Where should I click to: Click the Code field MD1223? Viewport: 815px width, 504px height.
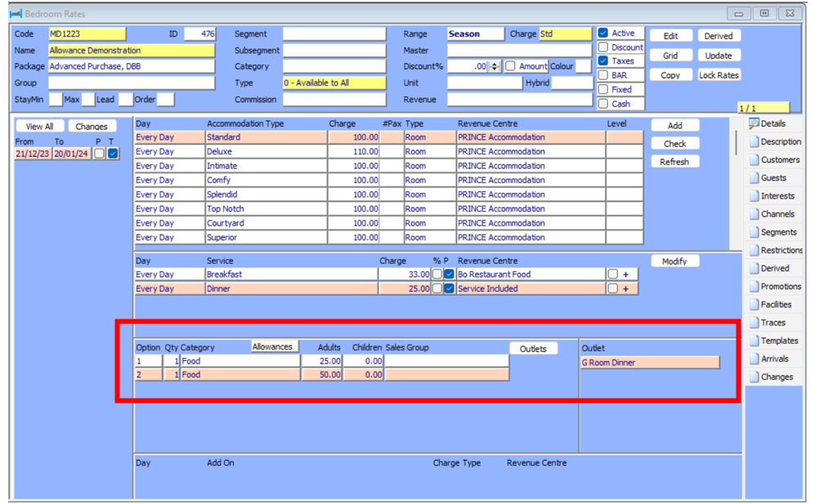click(x=87, y=33)
